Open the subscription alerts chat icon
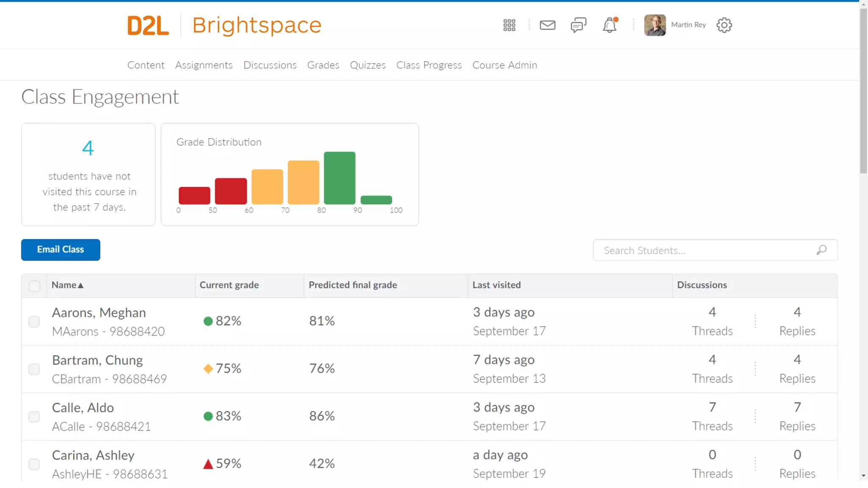The height and width of the screenshot is (488, 868). click(x=578, y=25)
